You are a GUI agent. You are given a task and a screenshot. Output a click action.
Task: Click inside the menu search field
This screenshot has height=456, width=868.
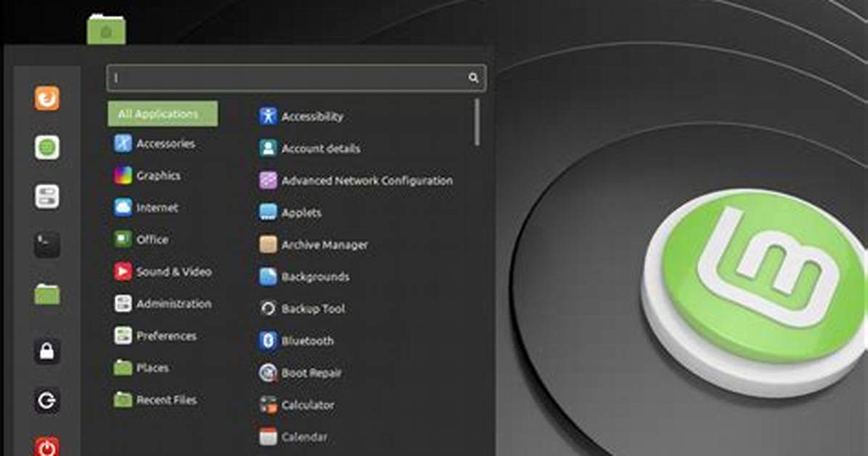tap(297, 78)
